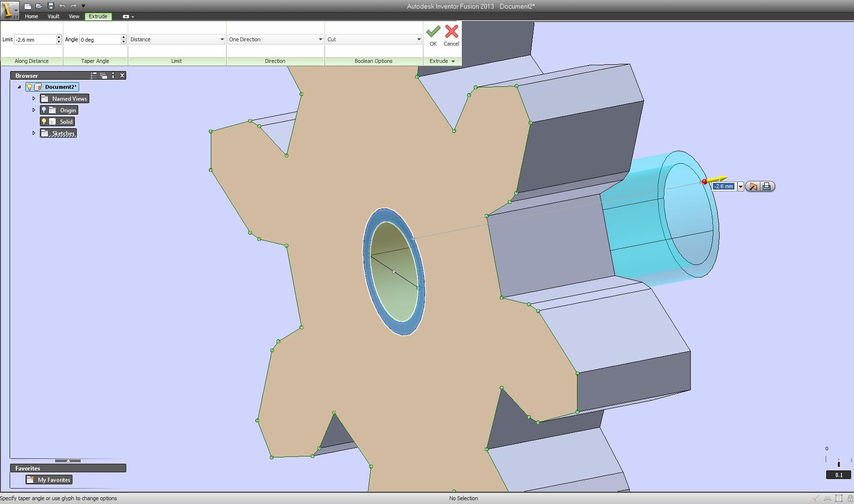Toggle the Origin visibility bulb
854x504 pixels.
44,109
